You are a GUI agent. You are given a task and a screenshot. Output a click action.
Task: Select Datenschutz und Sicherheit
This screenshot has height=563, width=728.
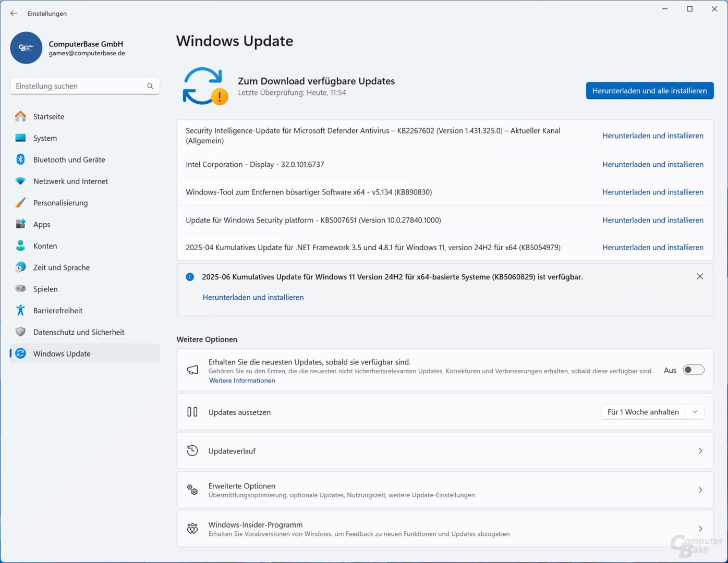pyautogui.click(x=85, y=332)
